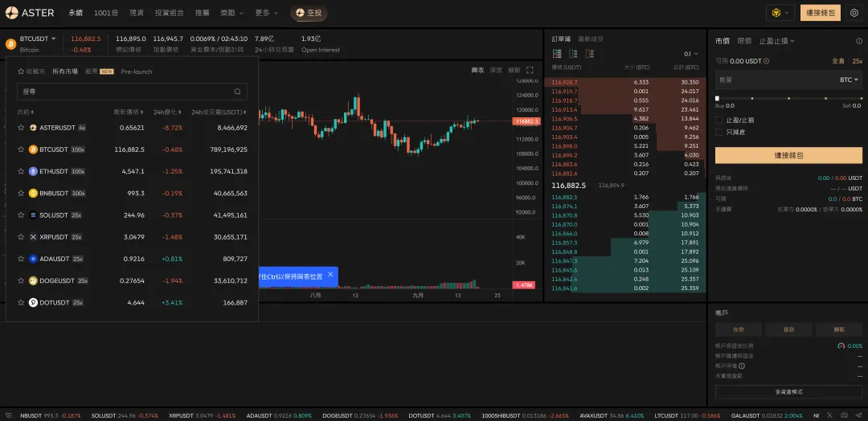Open the BNB chain selector dropdown
The height and width of the screenshot is (421, 868).
[780, 12]
